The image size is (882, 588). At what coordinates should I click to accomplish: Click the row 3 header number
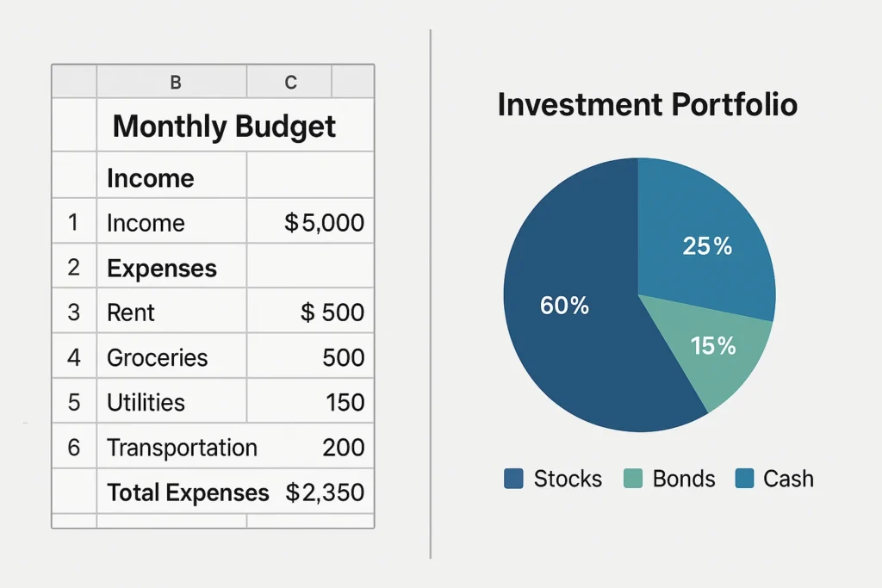point(73,312)
